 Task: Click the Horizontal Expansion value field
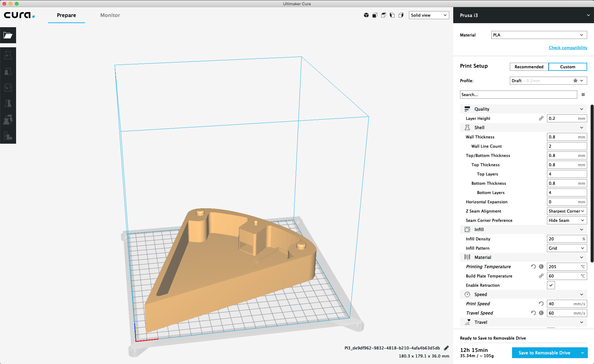[x=567, y=202]
